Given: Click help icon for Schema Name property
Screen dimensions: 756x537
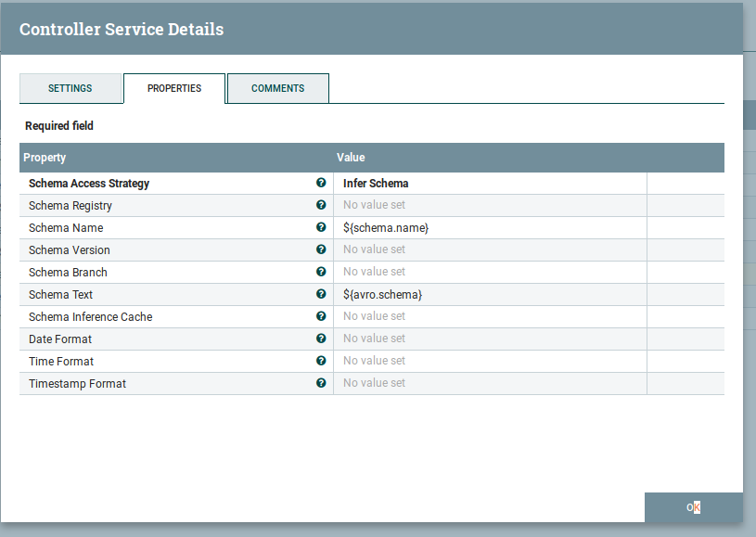Looking at the screenshot, I should pos(321,227).
